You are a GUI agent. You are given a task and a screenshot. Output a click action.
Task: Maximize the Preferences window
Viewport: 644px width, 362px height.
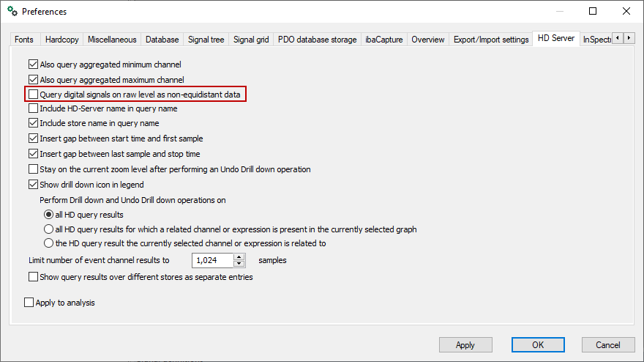[x=593, y=11]
